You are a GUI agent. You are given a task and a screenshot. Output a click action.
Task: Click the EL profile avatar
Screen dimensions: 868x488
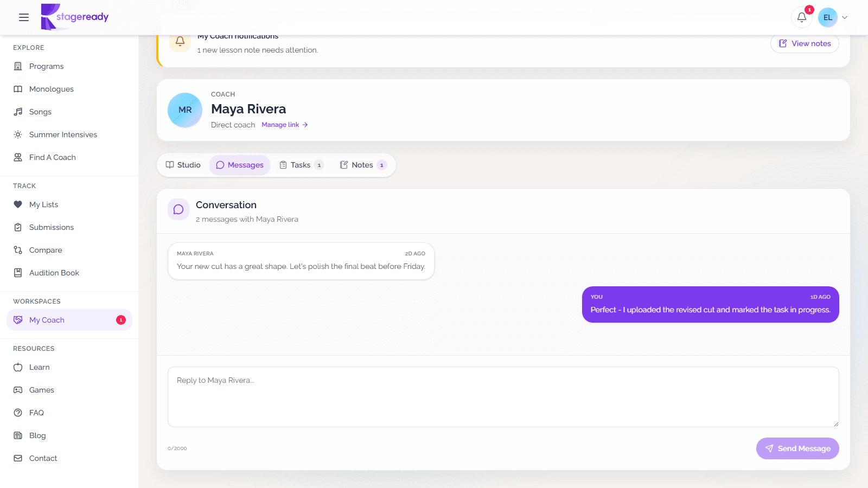pos(828,17)
